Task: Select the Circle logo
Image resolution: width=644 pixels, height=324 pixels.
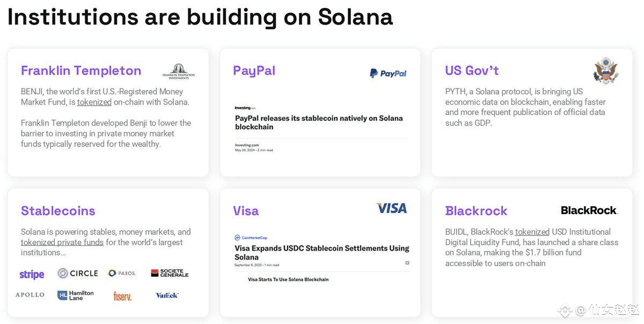Action: point(78,273)
